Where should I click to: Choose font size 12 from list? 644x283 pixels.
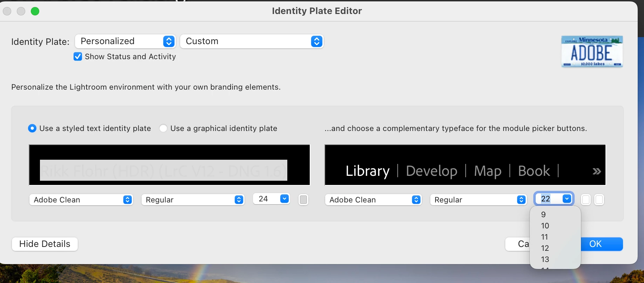tap(555, 248)
